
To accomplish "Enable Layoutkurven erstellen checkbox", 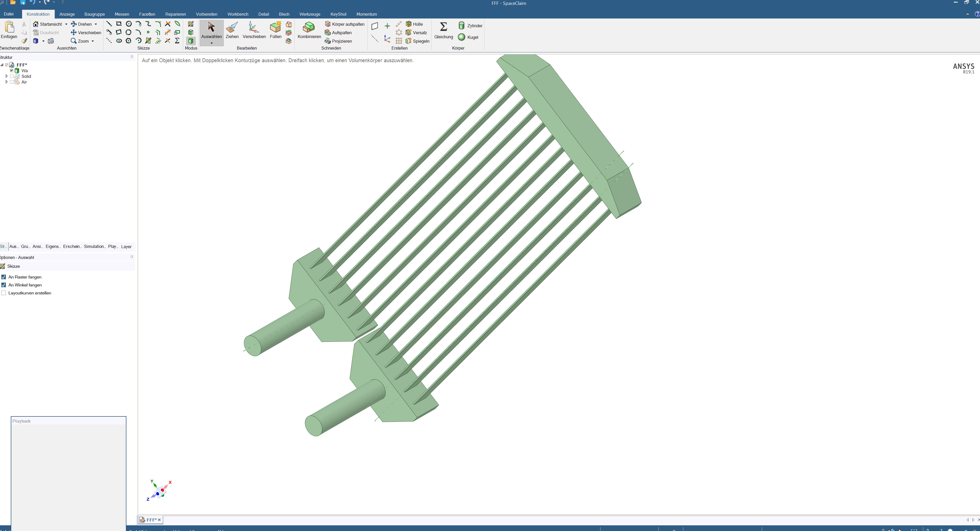I will point(4,293).
